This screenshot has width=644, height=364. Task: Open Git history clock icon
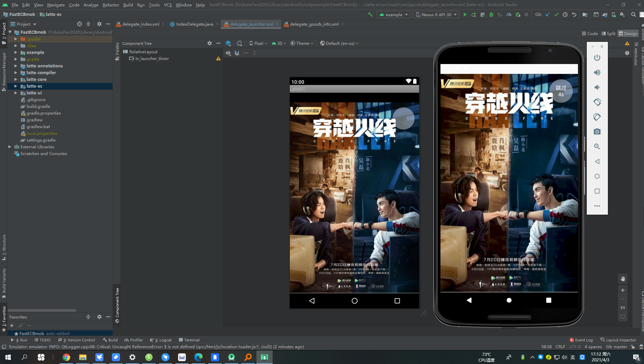(565, 14)
